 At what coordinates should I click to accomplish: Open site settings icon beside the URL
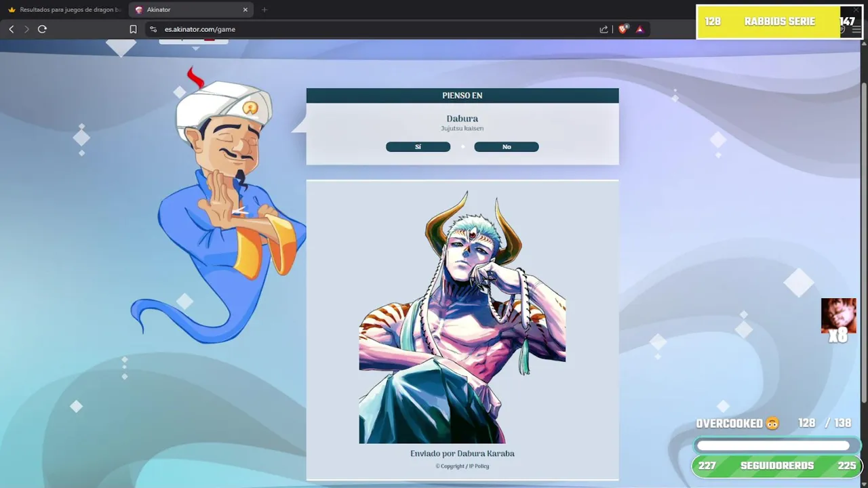153,29
